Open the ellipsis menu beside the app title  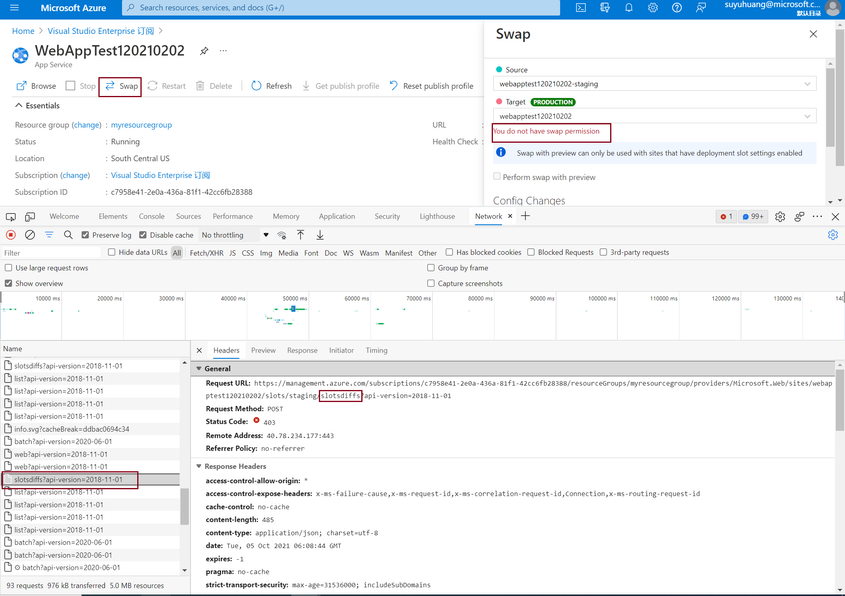pyautogui.click(x=223, y=51)
